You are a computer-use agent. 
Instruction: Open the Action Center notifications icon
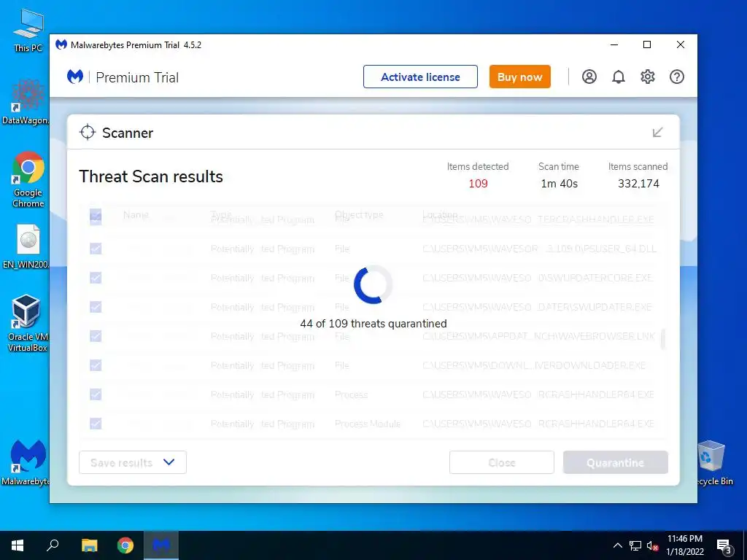tap(724, 546)
